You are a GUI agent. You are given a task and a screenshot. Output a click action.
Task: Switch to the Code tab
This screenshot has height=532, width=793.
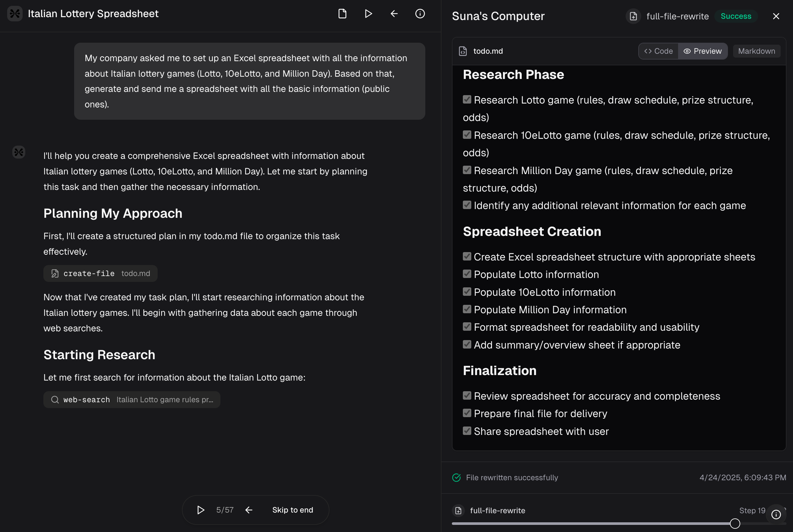(x=658, y=51)
